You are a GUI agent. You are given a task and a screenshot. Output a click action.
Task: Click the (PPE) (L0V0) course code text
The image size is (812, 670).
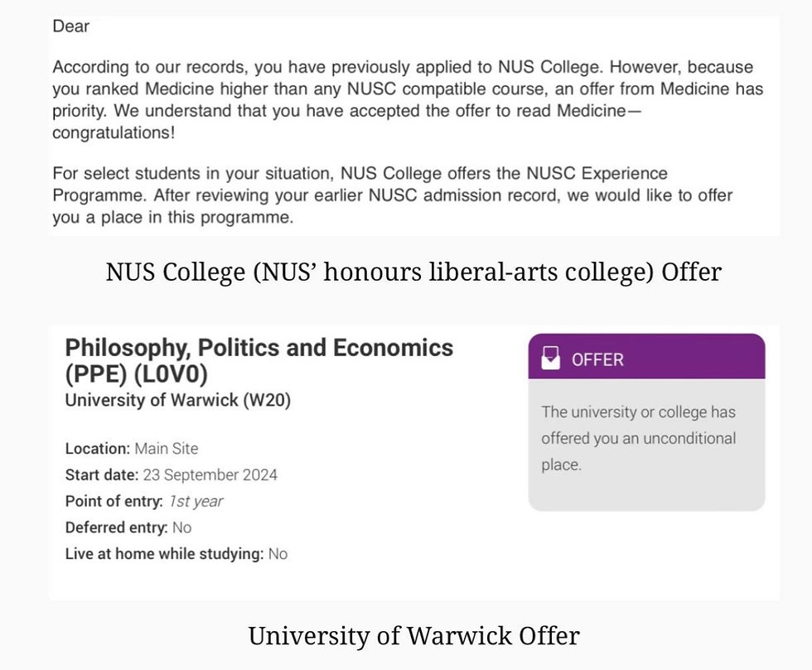(136, 374)
